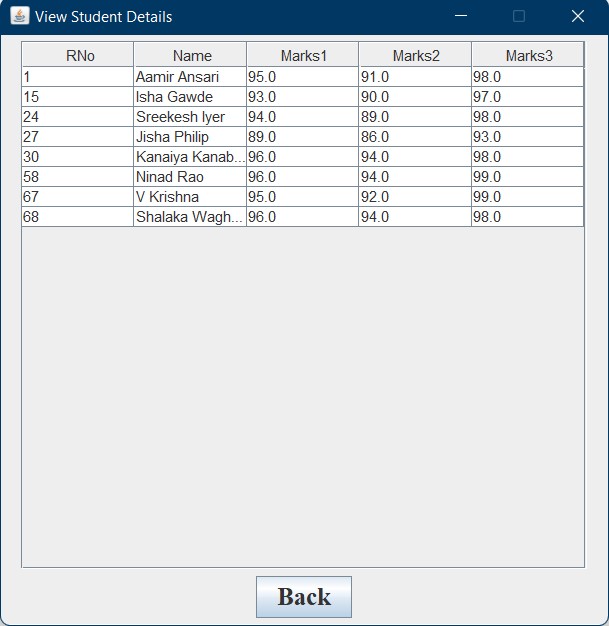
Task: Select the Isha Gawde name cell
Action: point(190,97)
